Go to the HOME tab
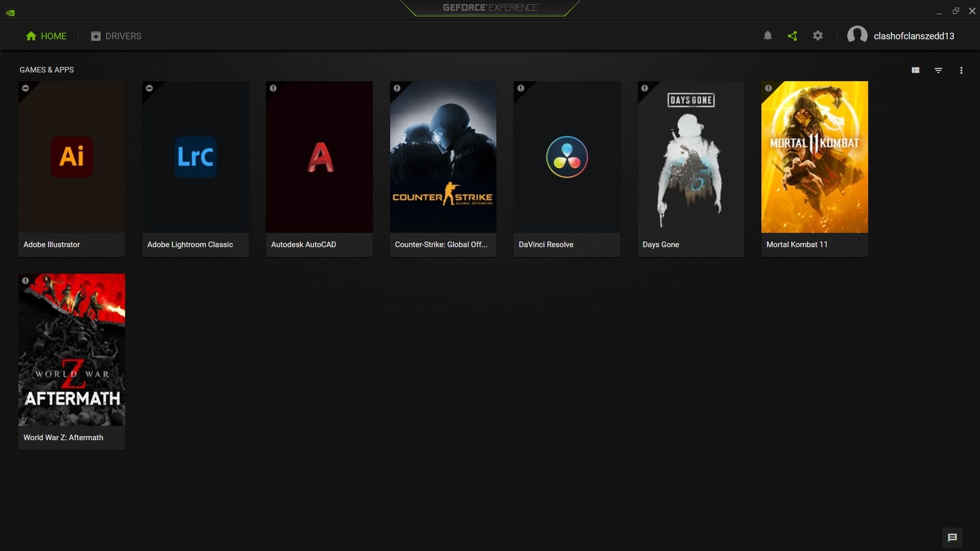 (x=46, y=36)
